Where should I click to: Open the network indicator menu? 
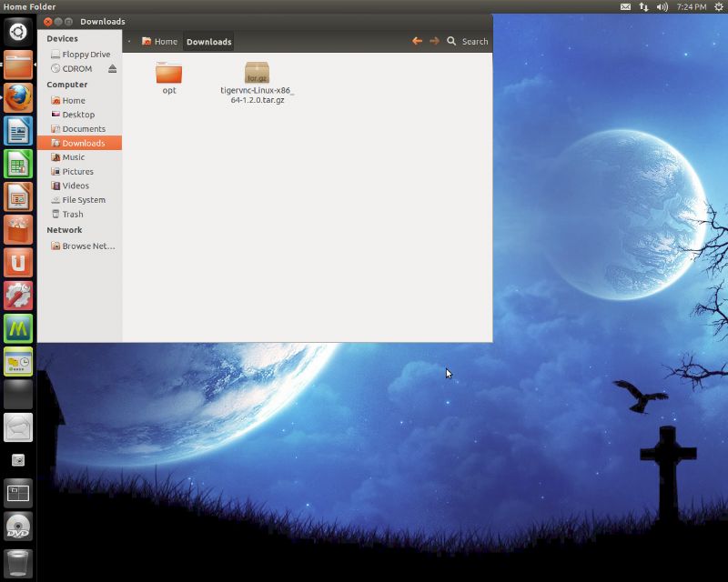tap(643, 6)
